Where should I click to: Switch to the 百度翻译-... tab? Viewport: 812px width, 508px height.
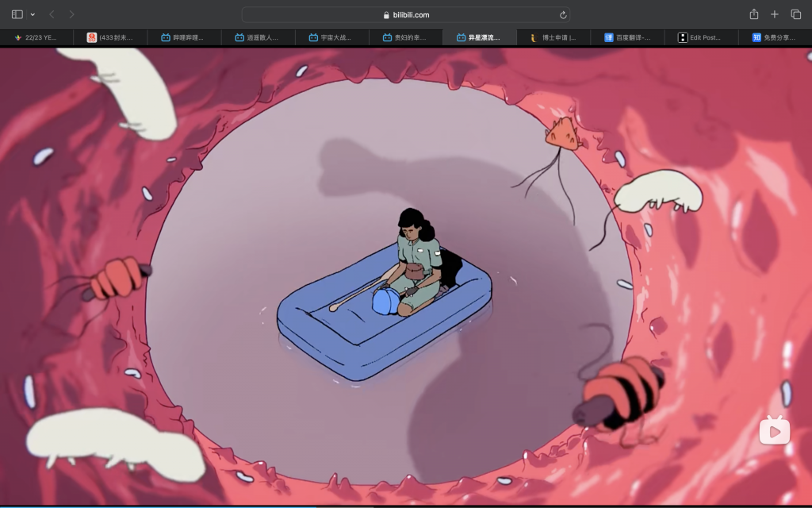tap(628, 37)
